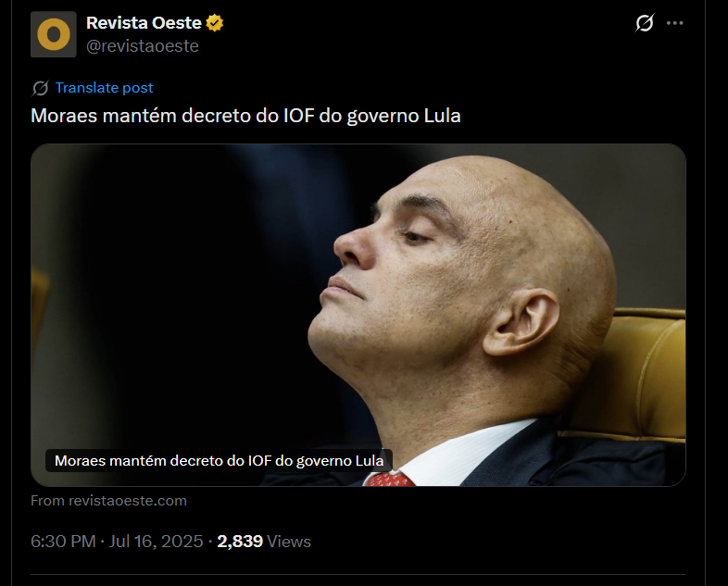This screenshot has height=586, width=728.
Task: Open the three-dot more options menu
Action: pyautogui.click(x=674, y=23)
